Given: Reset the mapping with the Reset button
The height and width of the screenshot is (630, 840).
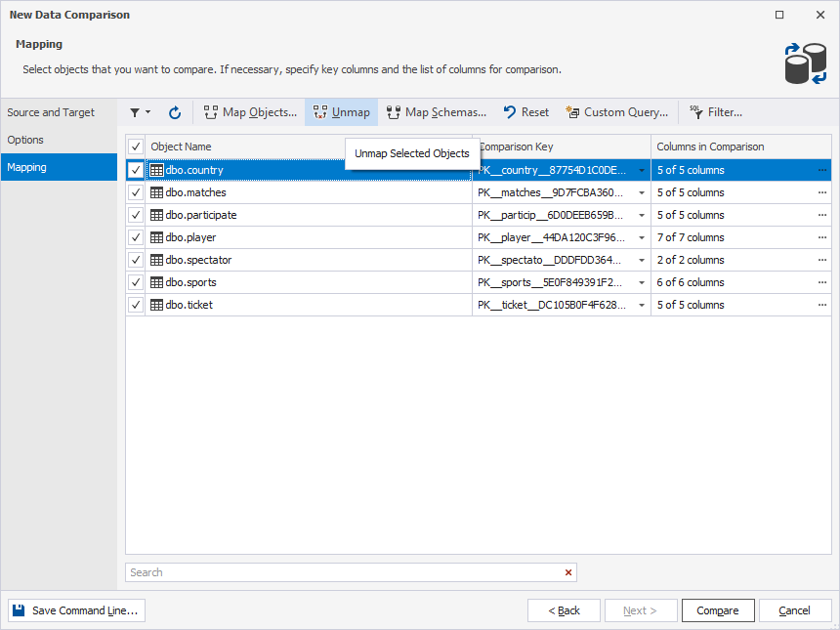Looking at the screenshot, I should tap(525, 112).
